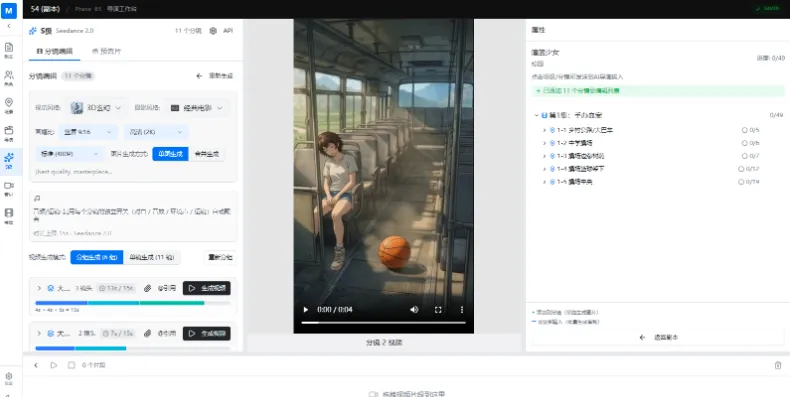The width and height of the screenshot is (790, 397).
Task: Open the characters (people) sidebar icon
Action: (9, 75)
